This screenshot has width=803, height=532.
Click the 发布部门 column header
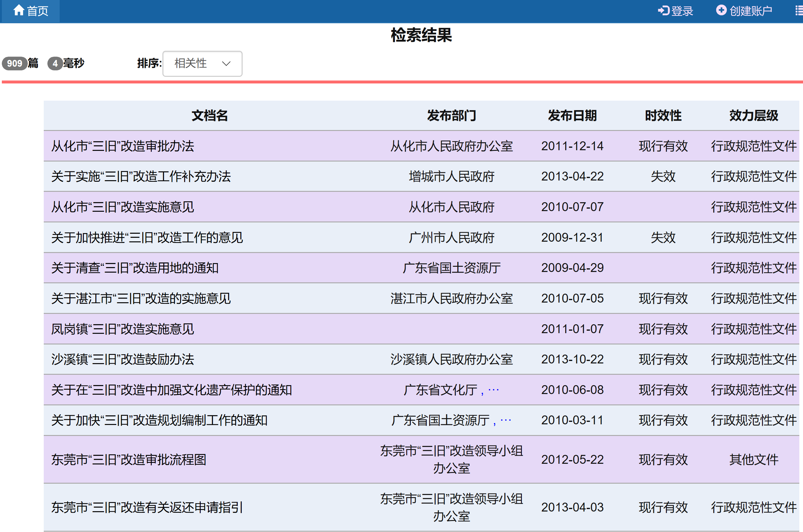pos(452,116)
